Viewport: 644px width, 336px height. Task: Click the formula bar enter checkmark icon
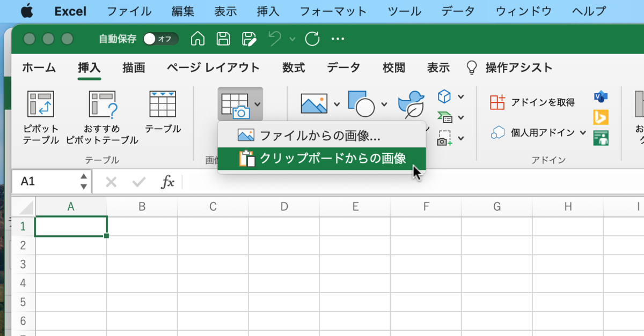[x=139, y=182]
